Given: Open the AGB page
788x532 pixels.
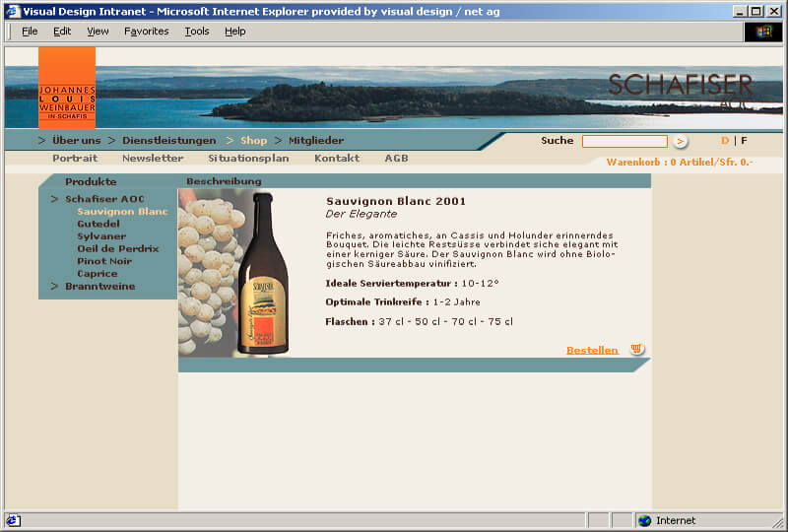Looking at the screenshot, I should [397, 158].
